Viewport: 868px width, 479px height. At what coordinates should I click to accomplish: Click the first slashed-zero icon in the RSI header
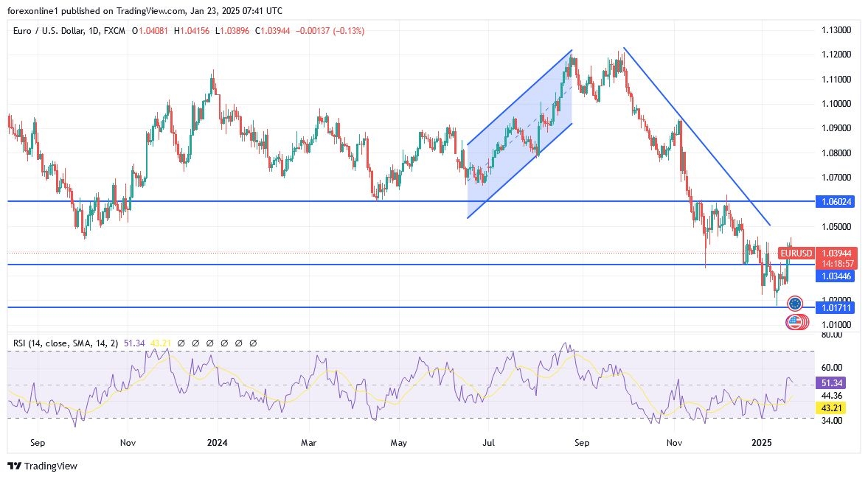click(181, 343)
